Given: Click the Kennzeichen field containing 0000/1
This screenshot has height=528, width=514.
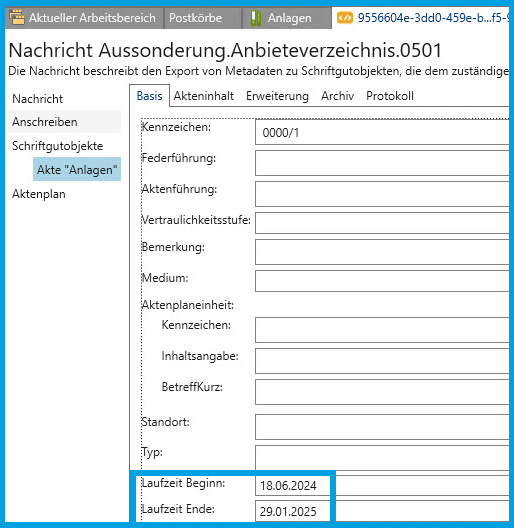Looking at the screenshot, I should click(382, 132).
